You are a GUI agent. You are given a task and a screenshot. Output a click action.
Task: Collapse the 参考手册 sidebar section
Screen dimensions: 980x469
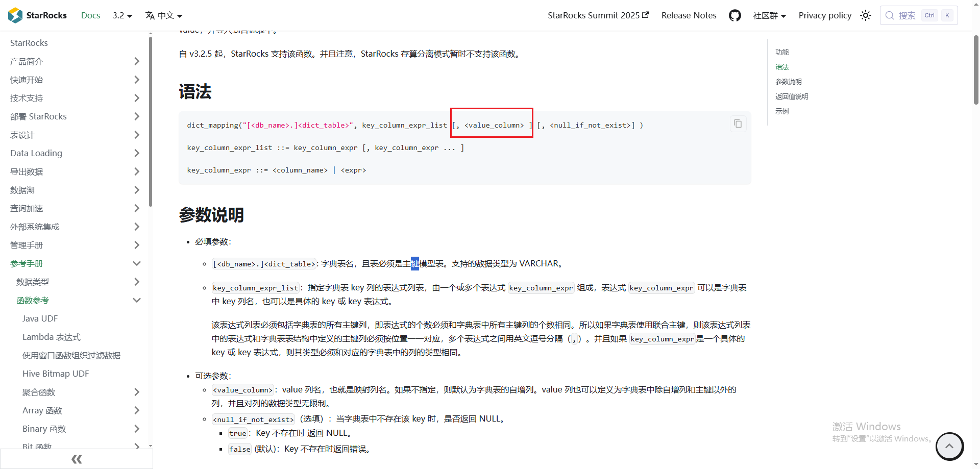click(136, 263)
